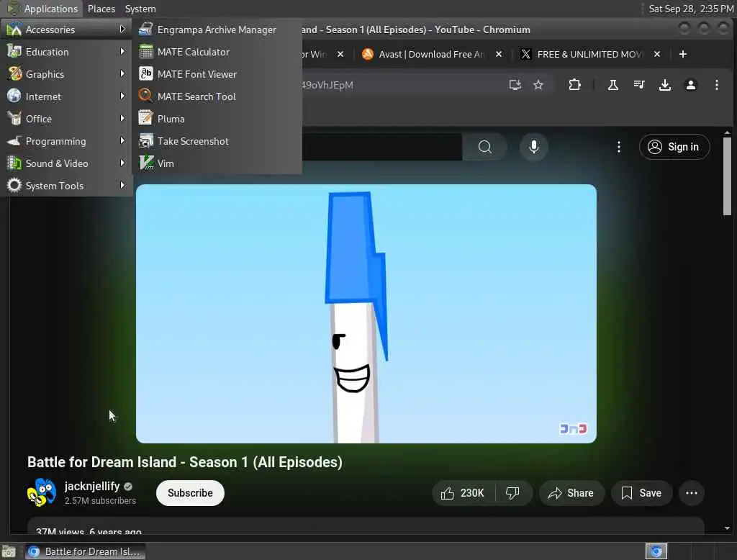
Task: Click the Office category icon
Action: (x=14, y=119)
